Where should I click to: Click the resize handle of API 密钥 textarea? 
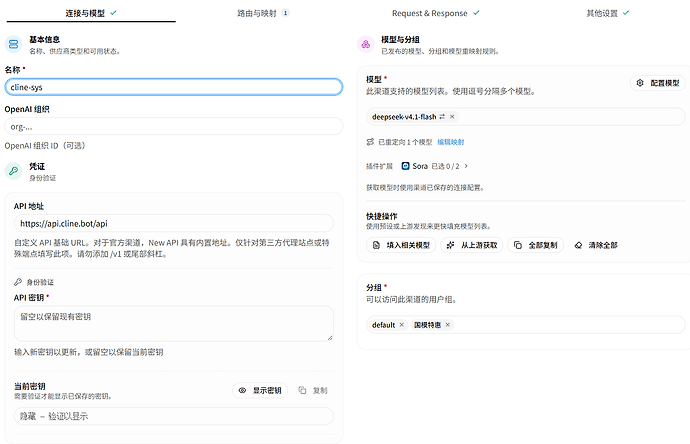tap(330, 338)
